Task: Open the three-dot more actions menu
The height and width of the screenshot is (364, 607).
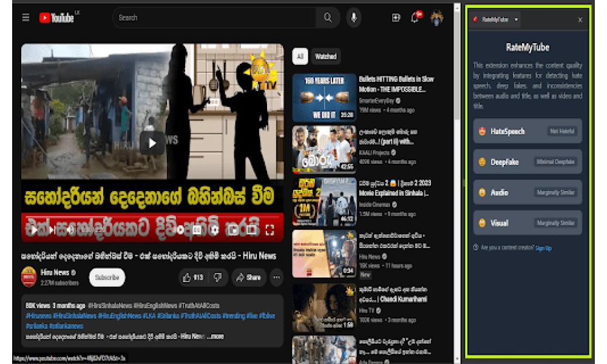Action: pyautogui.click(x=276, y=277)
